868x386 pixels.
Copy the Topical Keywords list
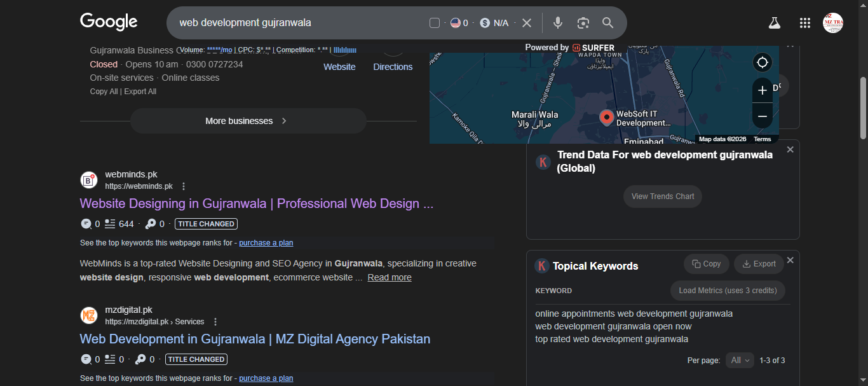click(x=707, y=264)
